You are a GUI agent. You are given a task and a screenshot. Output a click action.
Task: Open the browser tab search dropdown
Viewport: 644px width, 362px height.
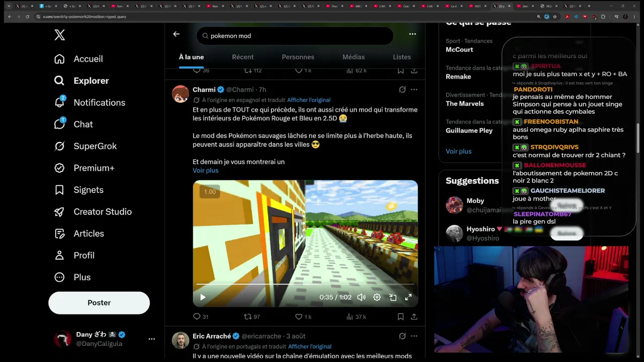click(x=9, y=6)
